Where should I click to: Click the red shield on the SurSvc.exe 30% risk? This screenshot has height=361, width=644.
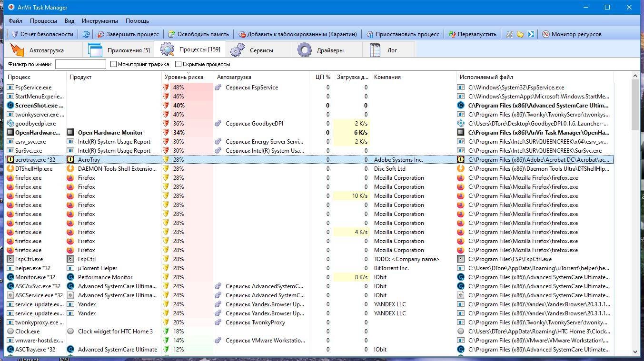coord(166,151)
